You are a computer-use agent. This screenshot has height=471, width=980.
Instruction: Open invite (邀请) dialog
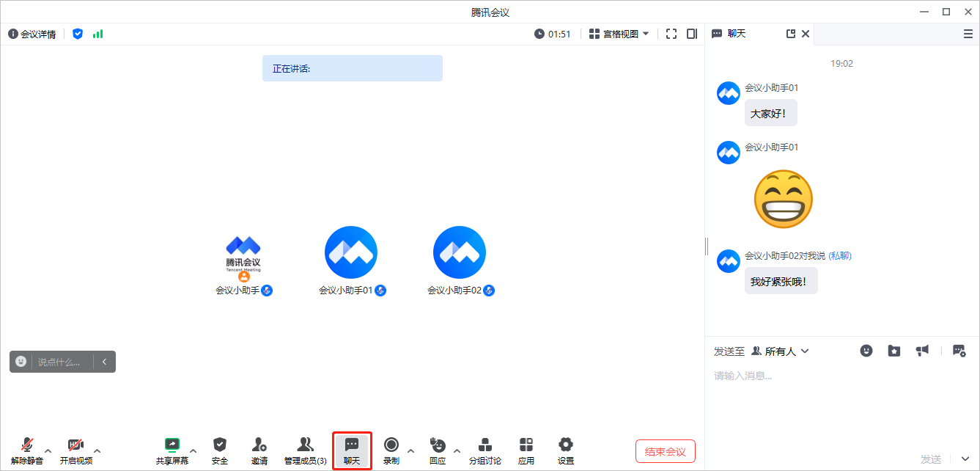(x=259, y=451)
